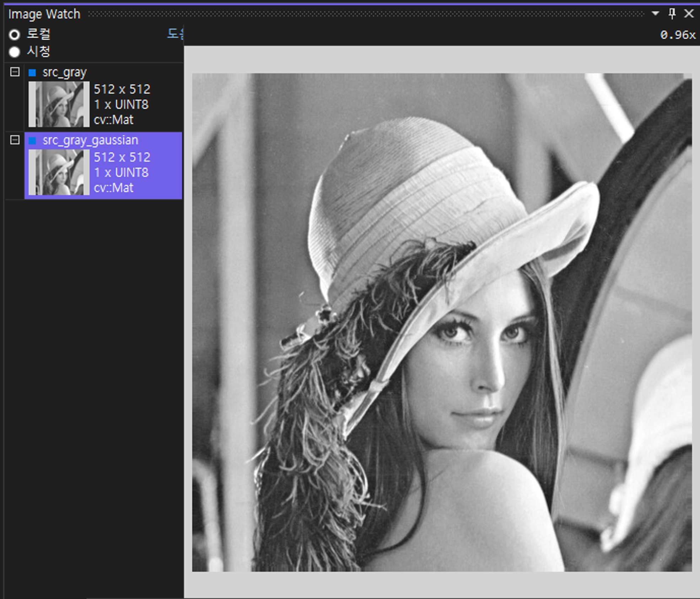Toggle the auto-hide pin icon
Viewport: 700px width, 599px height.
coord(672,13)
